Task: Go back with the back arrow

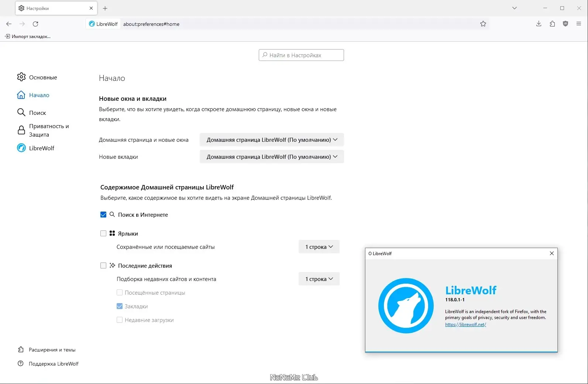Action: tap(9, 24)
